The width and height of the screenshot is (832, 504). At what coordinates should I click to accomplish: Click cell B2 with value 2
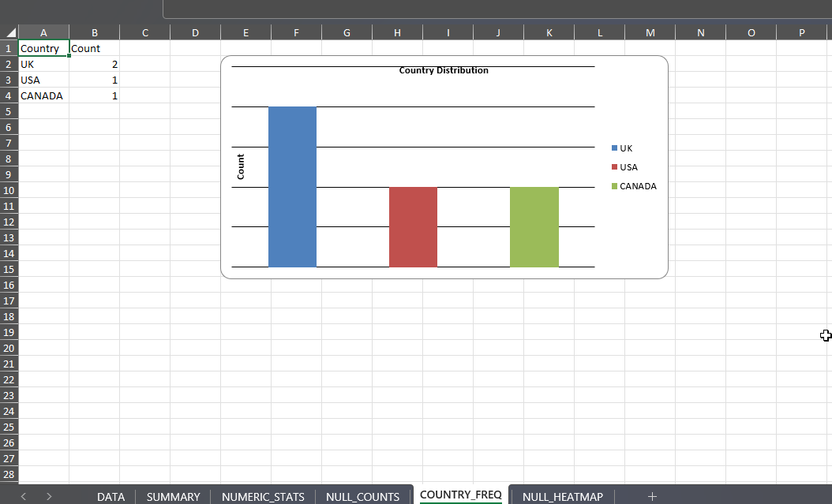pyautogui.click(x=94, y=64)
